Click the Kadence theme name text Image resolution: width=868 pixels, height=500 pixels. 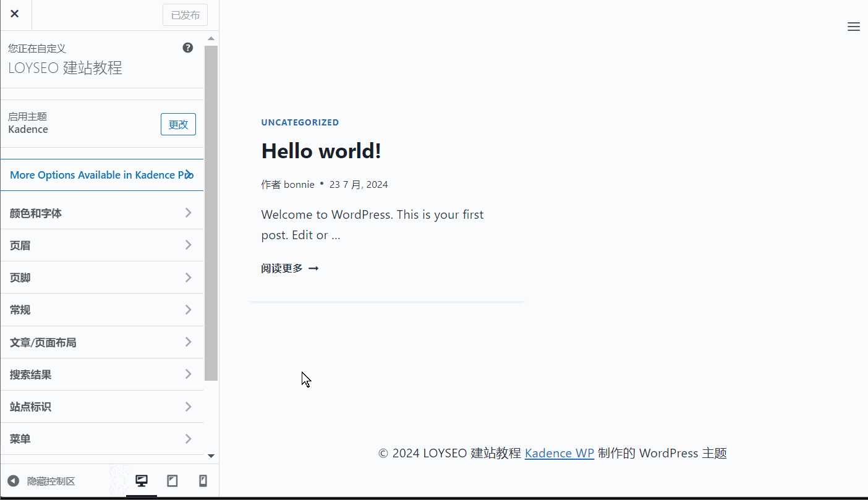(28, 129)
